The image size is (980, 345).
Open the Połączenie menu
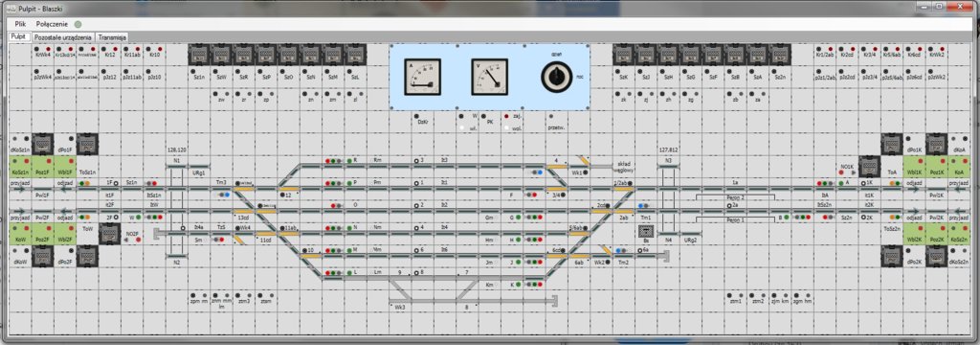click(52, 24)
